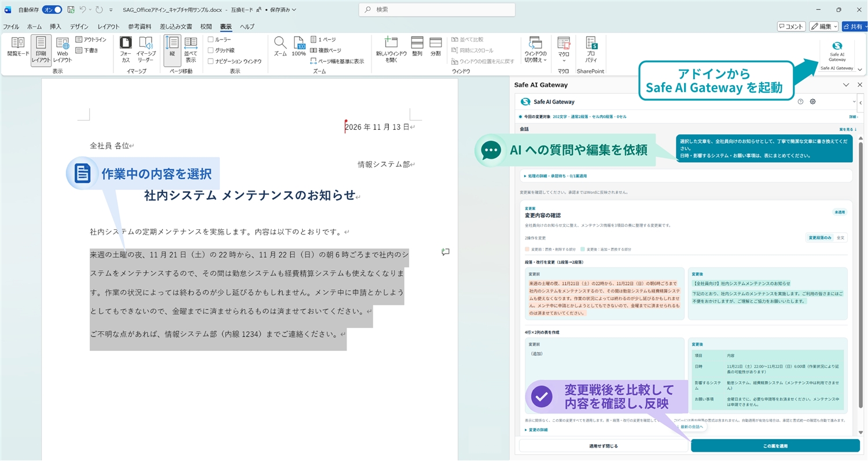Click the 検索 search box
The image size is (868, 461).
pos(437,10)
